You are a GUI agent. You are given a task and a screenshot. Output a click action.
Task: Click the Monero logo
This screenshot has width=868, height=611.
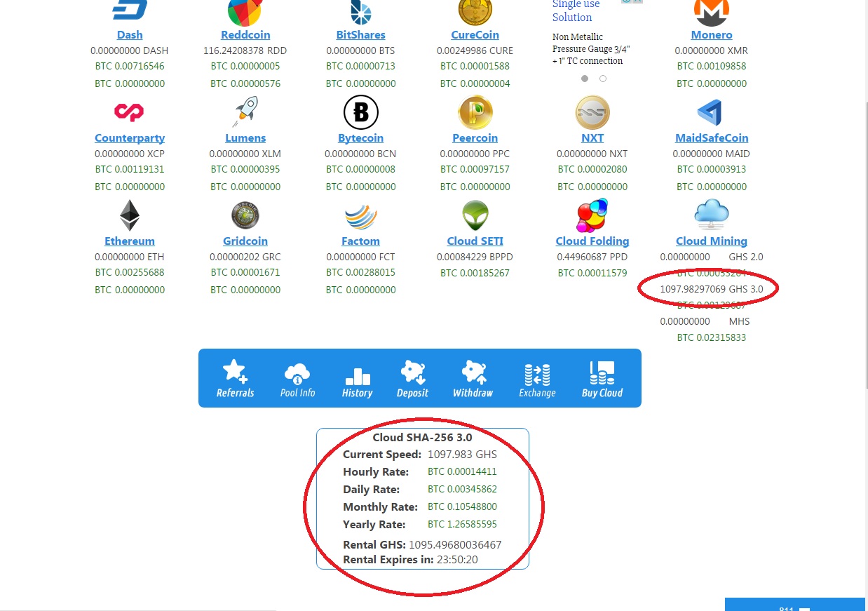tap(712, 11)
